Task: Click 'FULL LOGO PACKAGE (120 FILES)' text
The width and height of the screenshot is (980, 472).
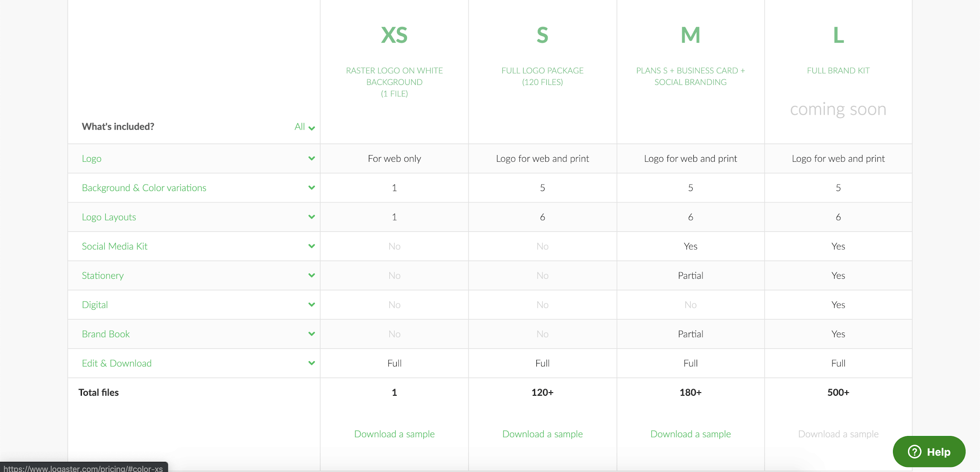Action: 543,76
